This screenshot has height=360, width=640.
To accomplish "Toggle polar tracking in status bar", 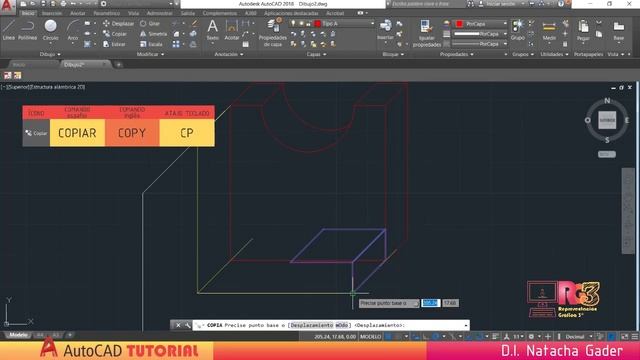I will point(435,337).
